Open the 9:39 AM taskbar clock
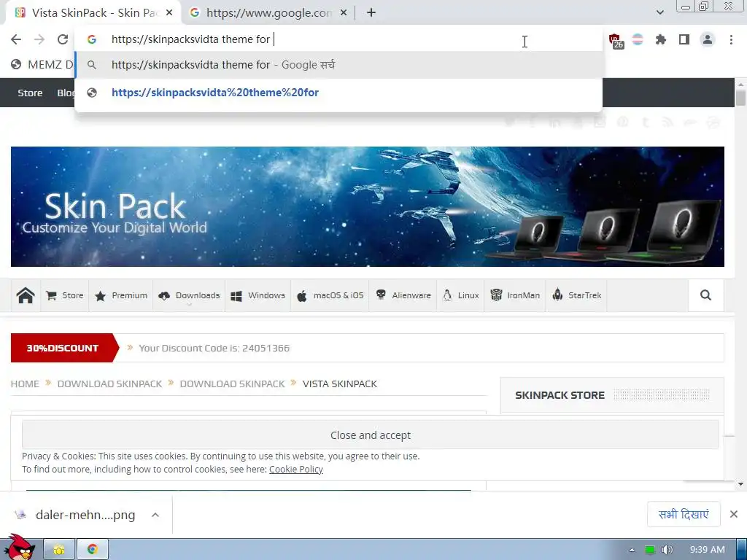 pos(707,550)
